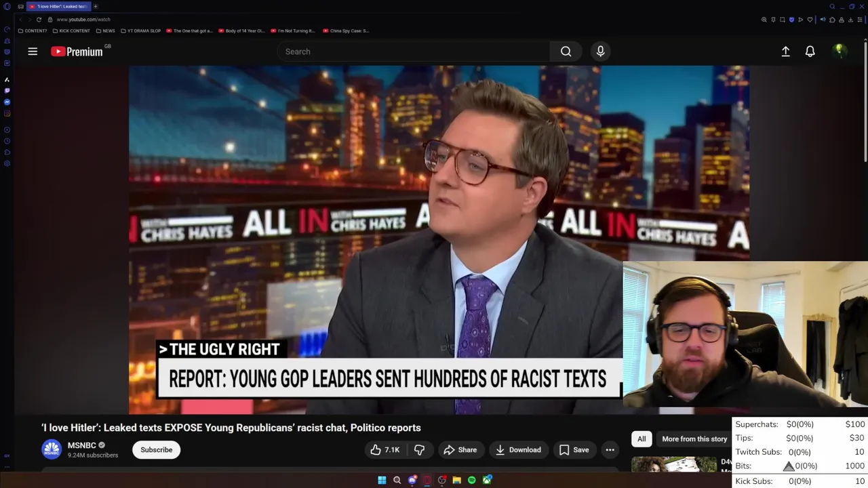The image size is (868, 488).
Task: Click the YouTube search field
Action: [x=414, y=52]
